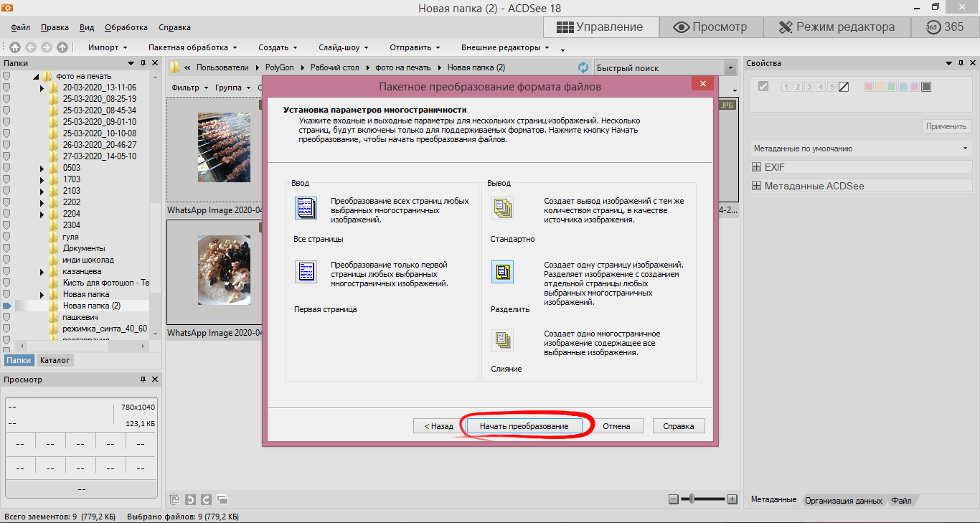Select the 'Все страницы' input icon
This screenshot has width=980, height=523.
(306, 208)
